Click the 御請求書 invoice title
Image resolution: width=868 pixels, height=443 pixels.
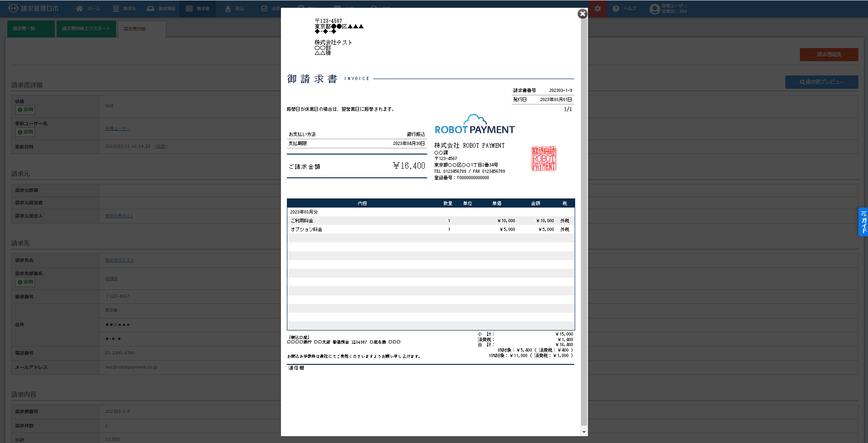pos(312,79)
